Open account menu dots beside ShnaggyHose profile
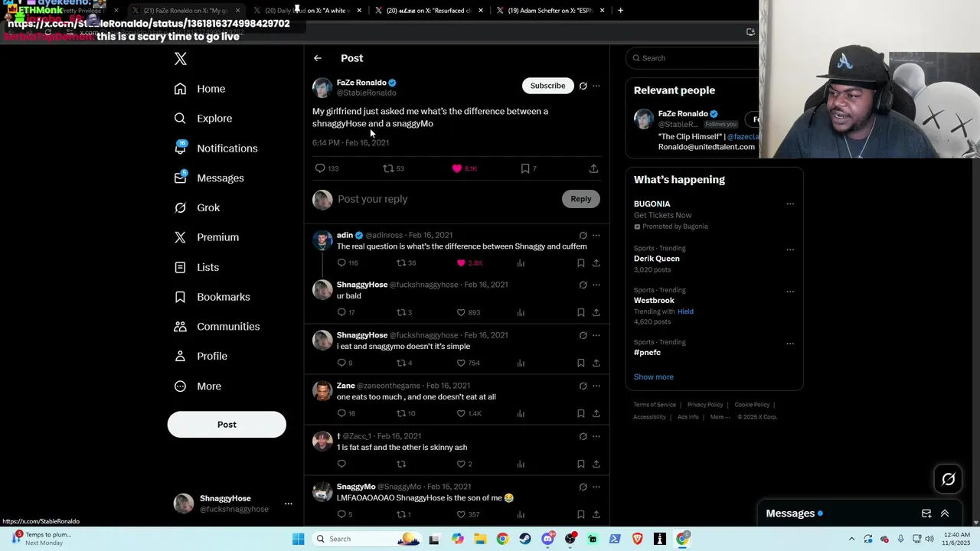 click(x=289, y=504)
